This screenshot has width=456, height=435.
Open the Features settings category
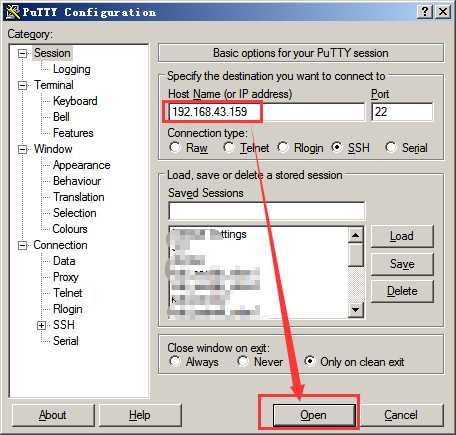73,133
